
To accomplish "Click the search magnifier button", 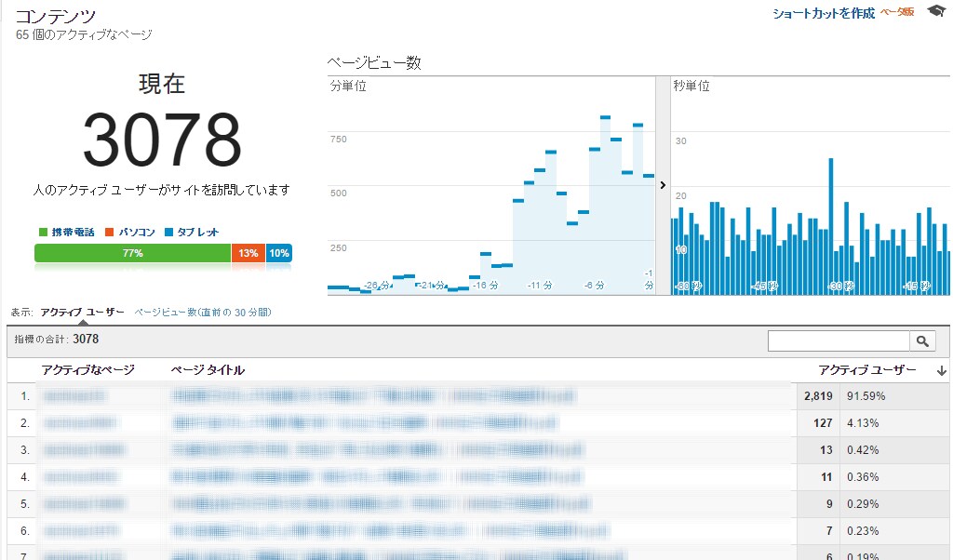I will (922, 341).
